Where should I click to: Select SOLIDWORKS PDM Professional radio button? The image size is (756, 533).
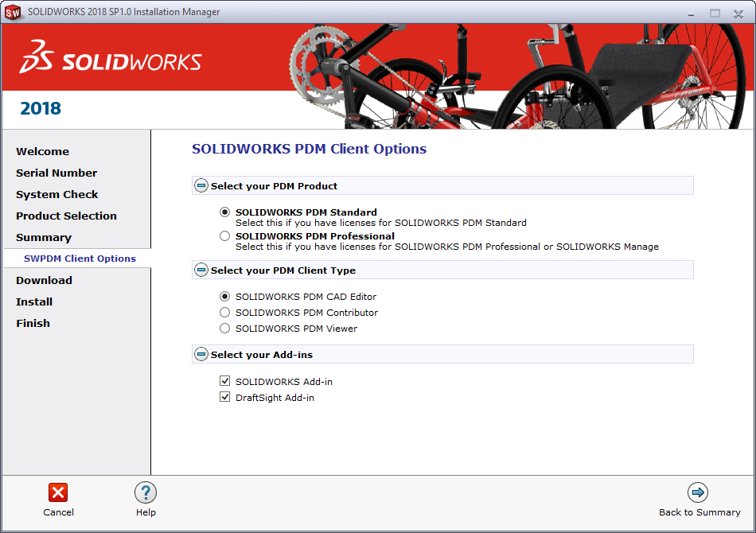(224, 236)
